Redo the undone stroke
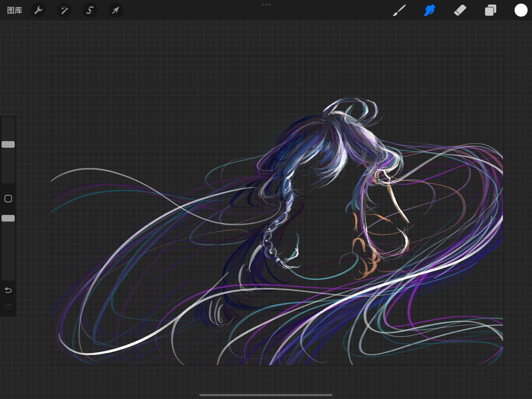 pyautogui.click(x=8, y=306)
